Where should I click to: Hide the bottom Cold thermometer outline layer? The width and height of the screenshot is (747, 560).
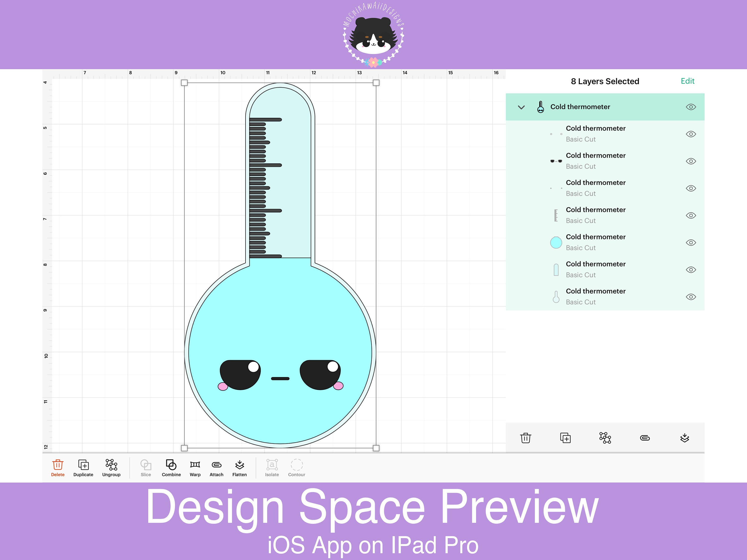pyautogui.click(x=691, y=297)
